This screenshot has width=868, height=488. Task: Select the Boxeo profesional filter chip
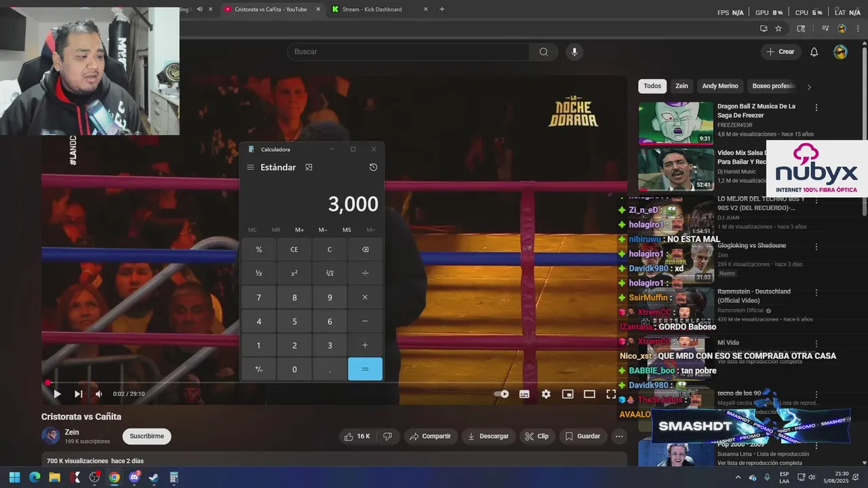(773, 86)
